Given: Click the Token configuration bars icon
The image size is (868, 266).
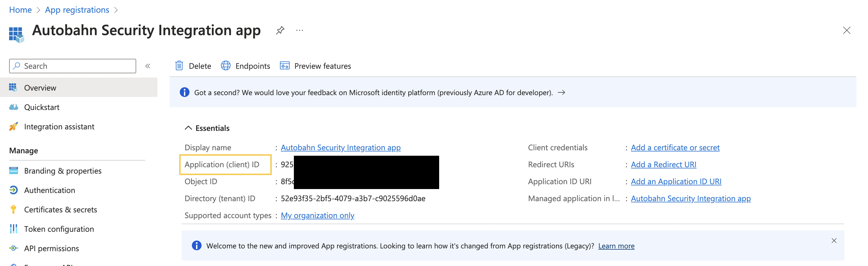Looking at the screenshot, I should 14,229.
